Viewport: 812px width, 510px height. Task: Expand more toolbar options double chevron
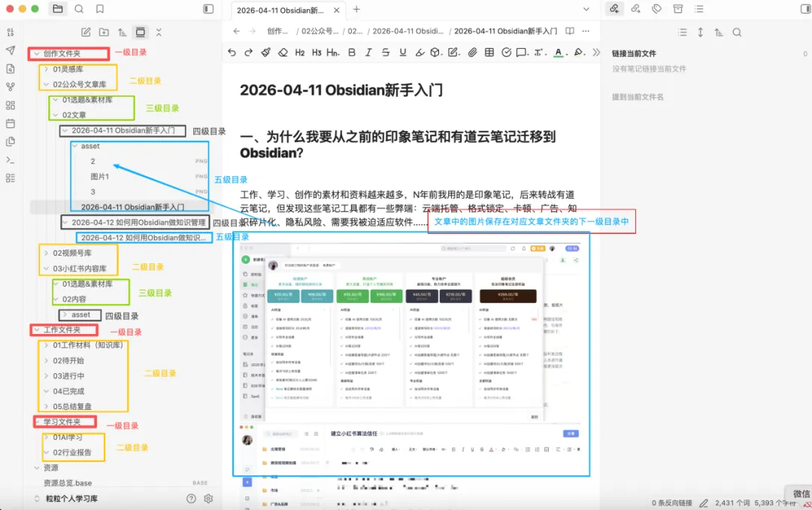596,53
